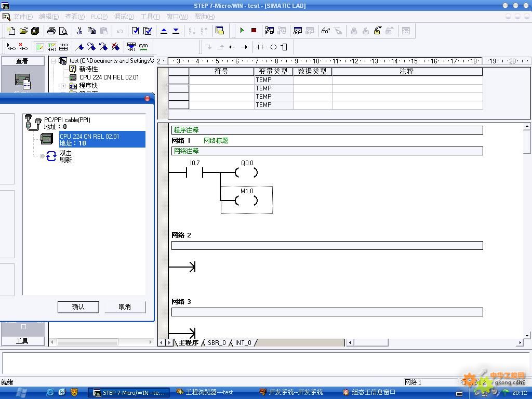Open the 工具(T) menu

point(150,17)
